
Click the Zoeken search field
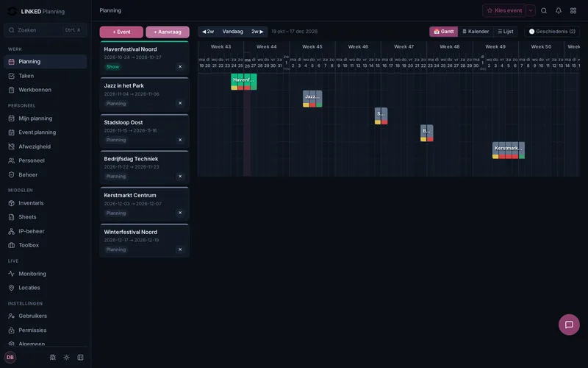tap(46, 30)
